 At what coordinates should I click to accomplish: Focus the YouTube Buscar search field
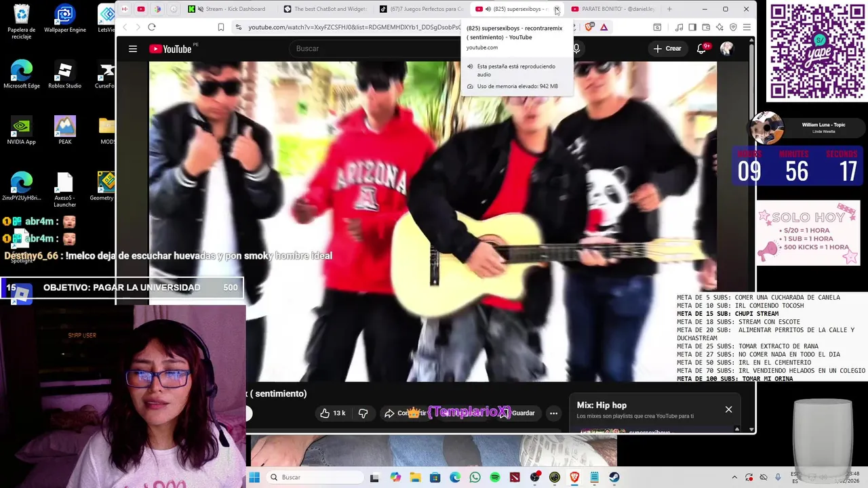pyautogui.click(x=376, y=48)
